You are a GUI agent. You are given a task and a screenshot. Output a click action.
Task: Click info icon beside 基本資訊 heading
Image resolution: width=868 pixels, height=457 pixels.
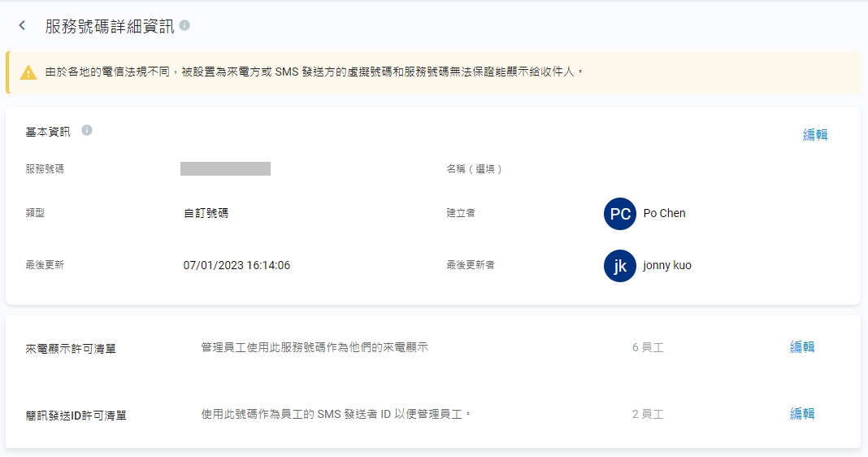coord(87,130)
